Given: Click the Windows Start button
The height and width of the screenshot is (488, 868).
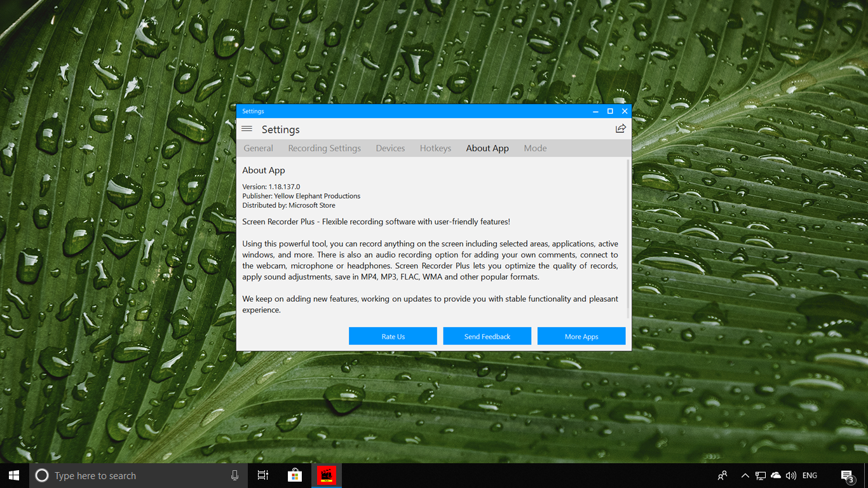Looking at the screenshot, I should [x=13, y=475].
